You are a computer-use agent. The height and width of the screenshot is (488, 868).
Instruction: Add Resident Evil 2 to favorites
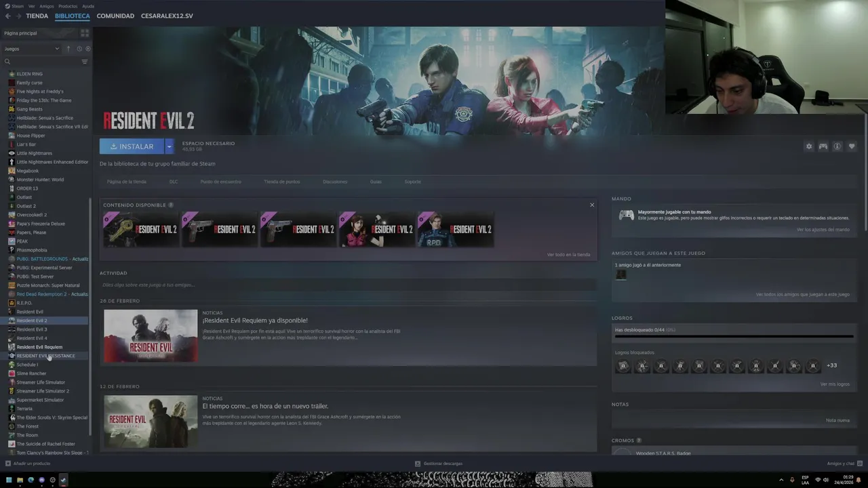(x=852, y=146)
